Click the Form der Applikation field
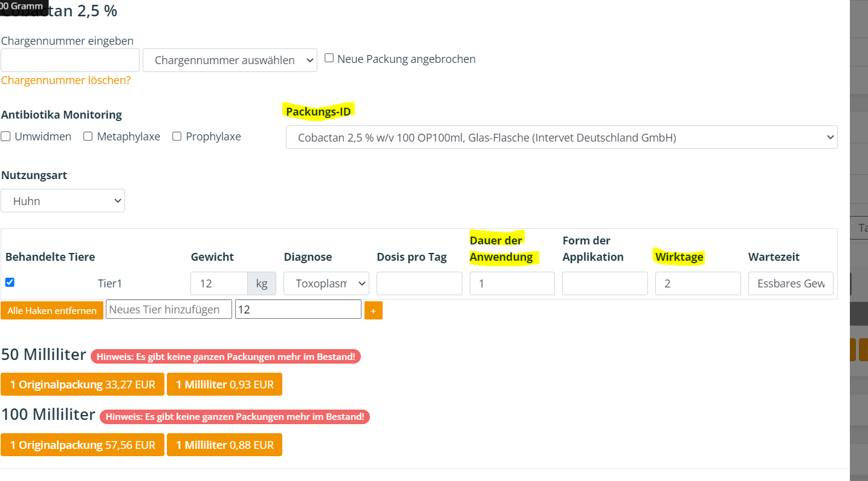The image size is (868, 481). point(605,283)
